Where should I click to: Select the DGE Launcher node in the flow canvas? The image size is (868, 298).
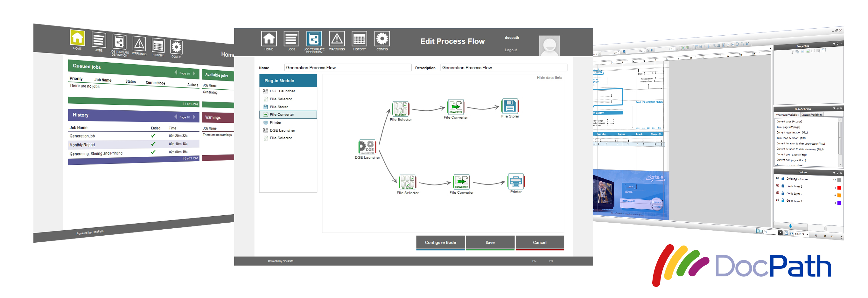pos(367,147)
